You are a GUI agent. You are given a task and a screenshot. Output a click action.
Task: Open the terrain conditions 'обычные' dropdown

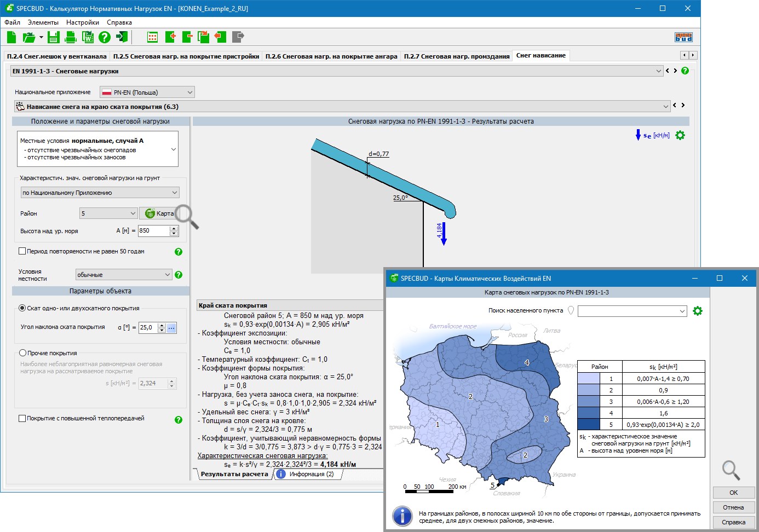tap(124, 275)
